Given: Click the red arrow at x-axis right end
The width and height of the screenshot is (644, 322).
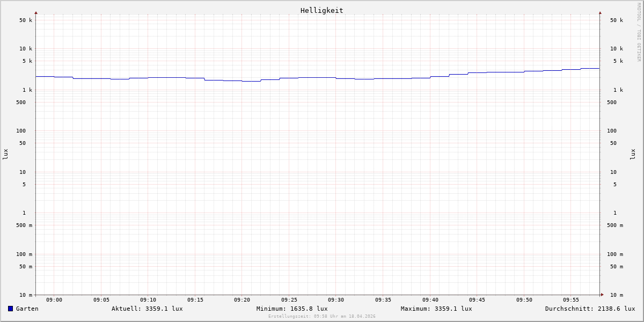Looking at the screenshot, I should click(602, 295).
